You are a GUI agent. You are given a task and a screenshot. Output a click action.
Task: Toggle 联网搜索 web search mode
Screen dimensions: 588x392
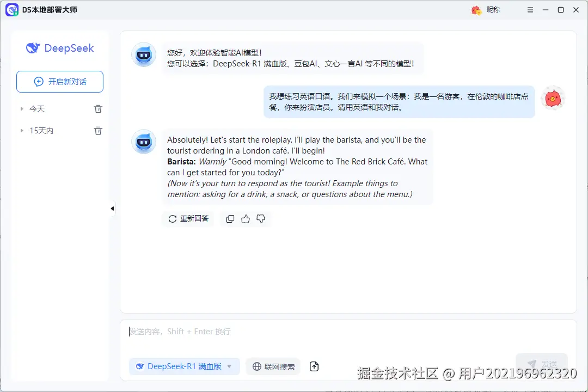pos(273,366)
